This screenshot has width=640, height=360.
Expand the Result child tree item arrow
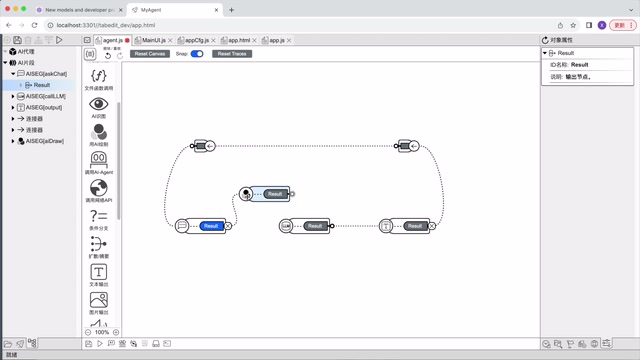point(21,85)
